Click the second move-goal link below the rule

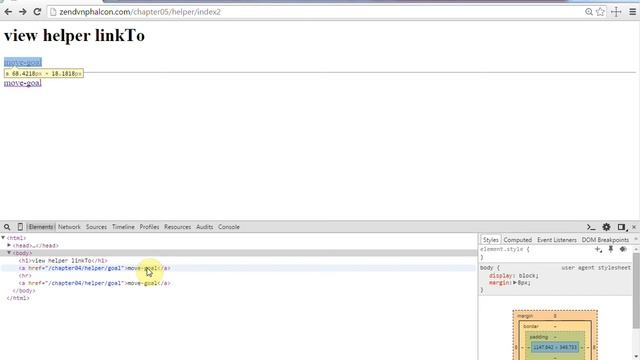coord(23,83)
